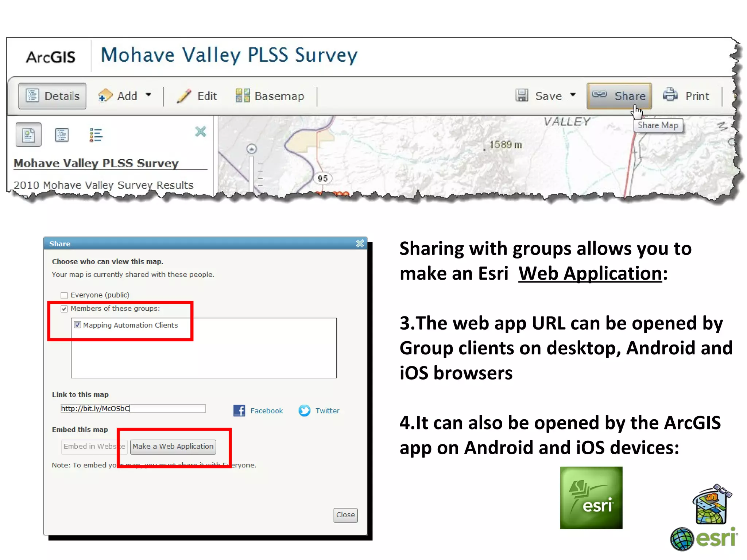Share via Twitter link
The image size is (747, 560).
(x=328, y=411)
